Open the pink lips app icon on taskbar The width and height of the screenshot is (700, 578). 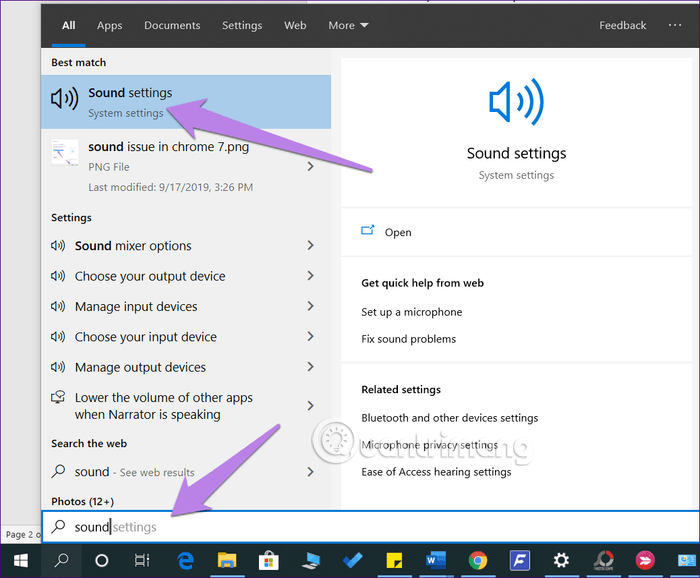pyautogui.click(x=645, y=561)
